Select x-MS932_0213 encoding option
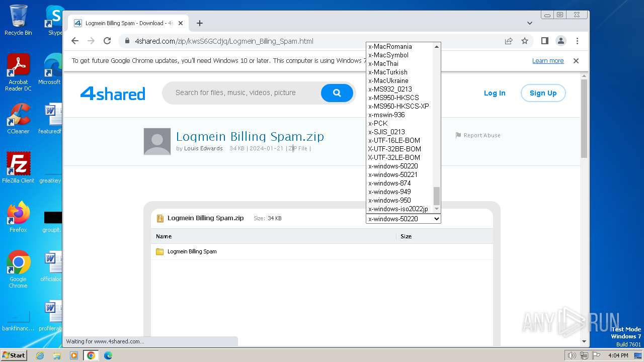The image size is (644, 362). tap(399, 89)
